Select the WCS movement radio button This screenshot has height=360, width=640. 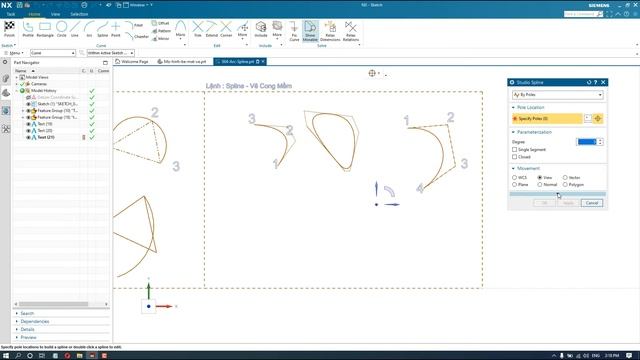pyautogui.click(x=514, y=178)
